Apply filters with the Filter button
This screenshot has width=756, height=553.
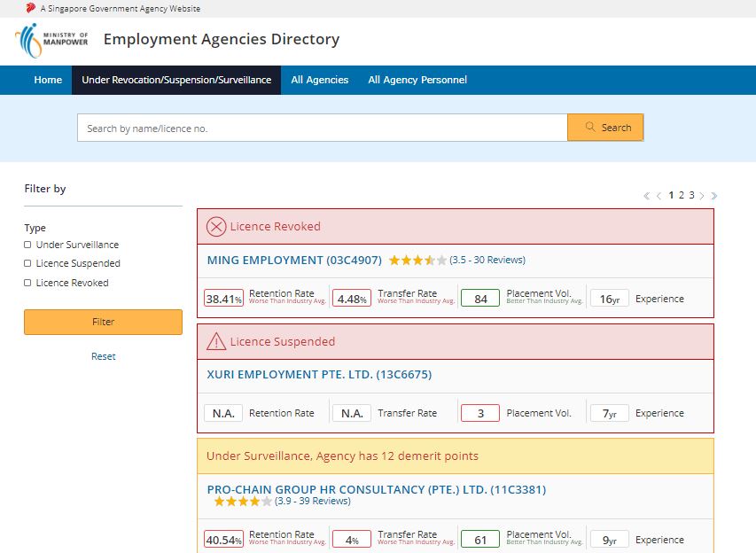[103, 322]
